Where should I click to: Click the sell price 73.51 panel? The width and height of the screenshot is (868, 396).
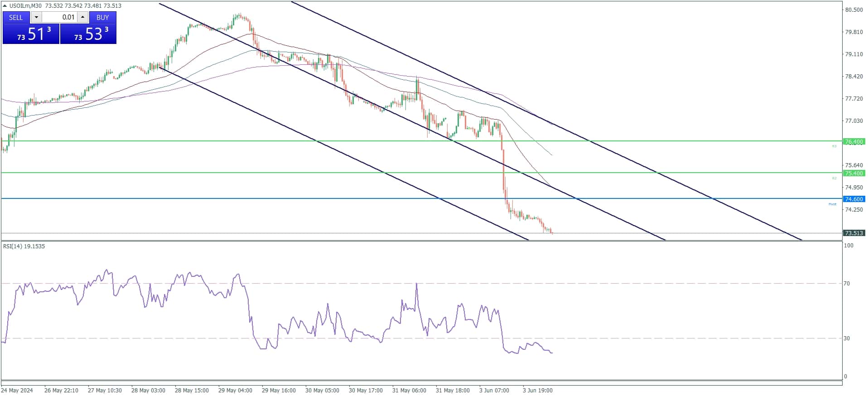click(x=31, y=34)
